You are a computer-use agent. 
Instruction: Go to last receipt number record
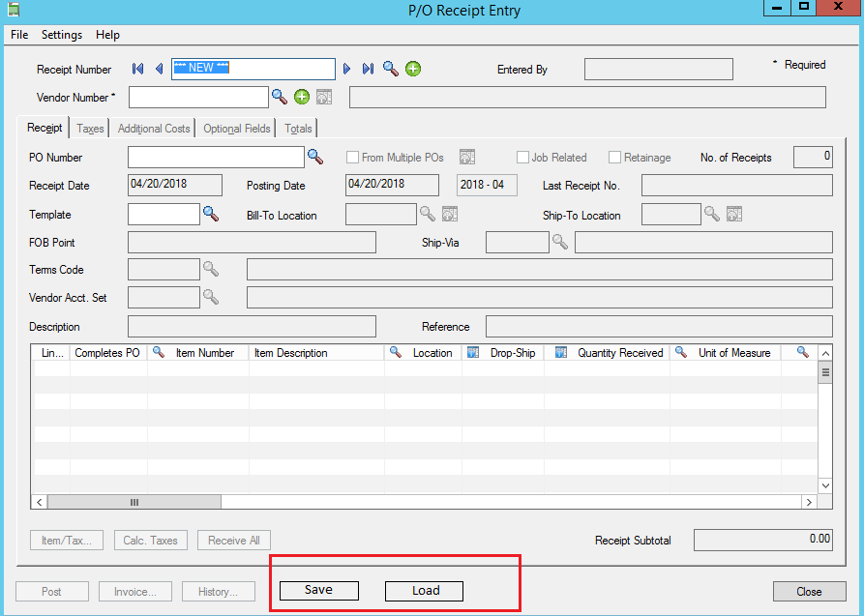pos(368,69)
